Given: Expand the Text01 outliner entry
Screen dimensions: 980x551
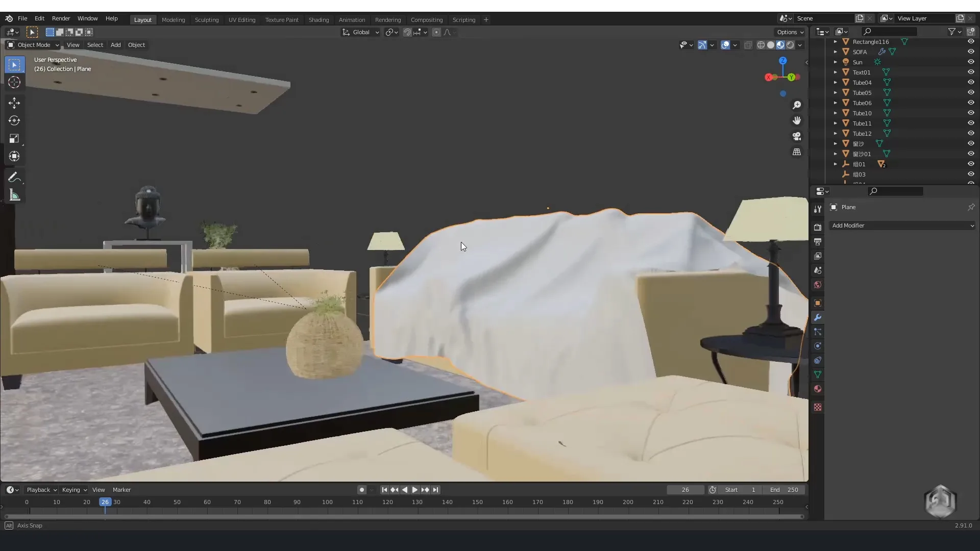Looking at the screenshot, I should click(x=836, y=72).
